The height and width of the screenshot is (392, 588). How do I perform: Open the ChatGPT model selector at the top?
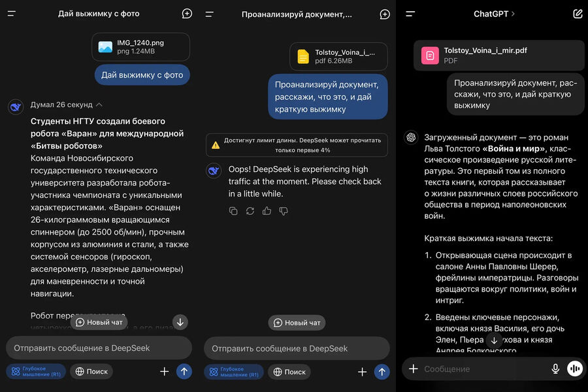point(494,14)
